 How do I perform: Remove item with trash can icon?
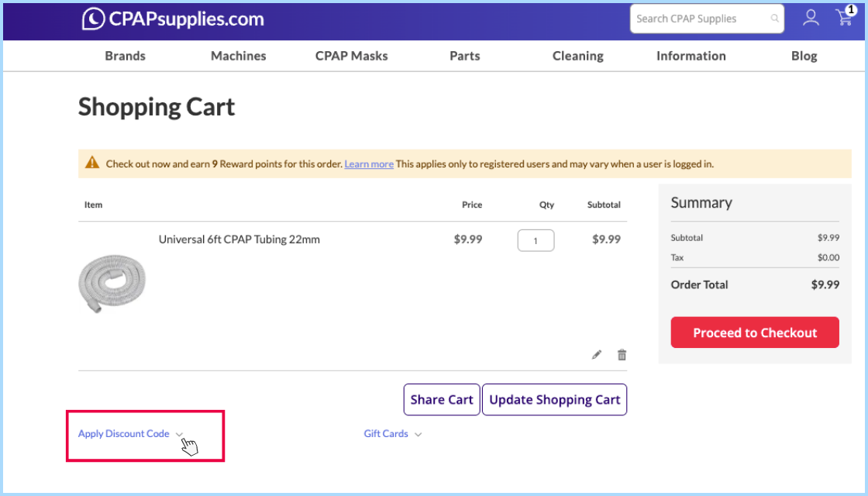622,355
